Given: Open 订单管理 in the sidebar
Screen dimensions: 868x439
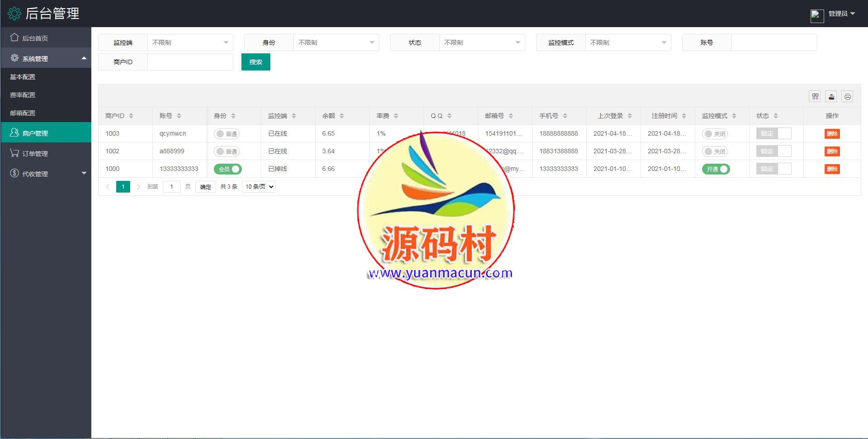Looking at the screenshot, I should click(x=35, y=154).
